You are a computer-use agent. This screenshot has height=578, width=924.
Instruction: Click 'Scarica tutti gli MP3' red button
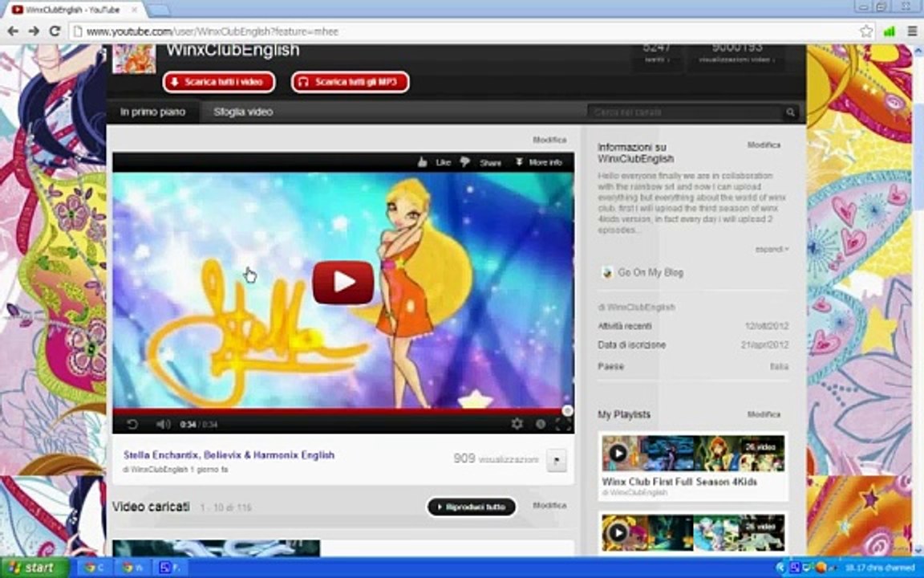pos(350,82)
